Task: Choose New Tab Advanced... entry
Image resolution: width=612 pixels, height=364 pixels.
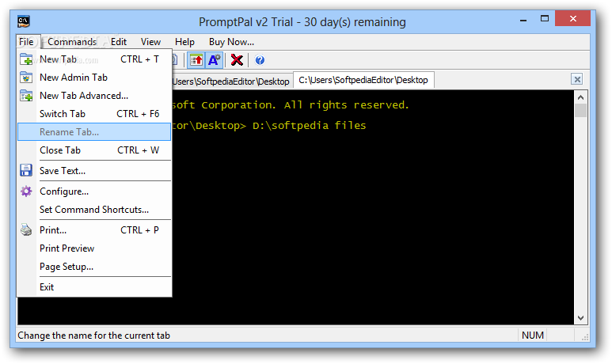Action: click(x=94, y=96)
